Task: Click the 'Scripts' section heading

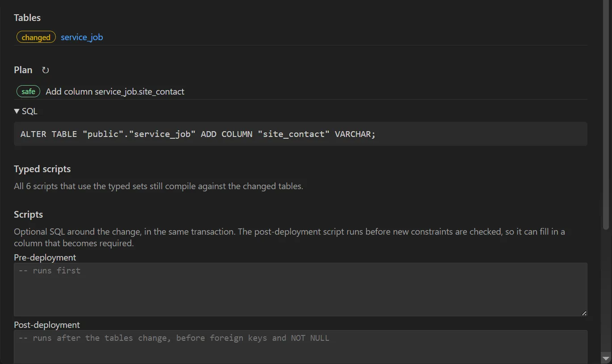Action: point(29,215)
